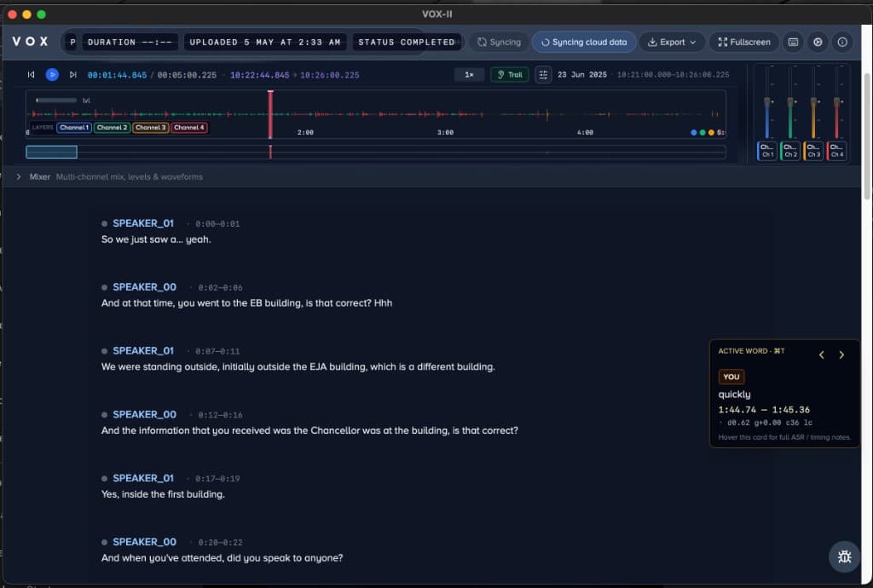Screen dimensions: 873x588
Task: Click the orange dot on waveform
Action: click(x=711, y=132)
